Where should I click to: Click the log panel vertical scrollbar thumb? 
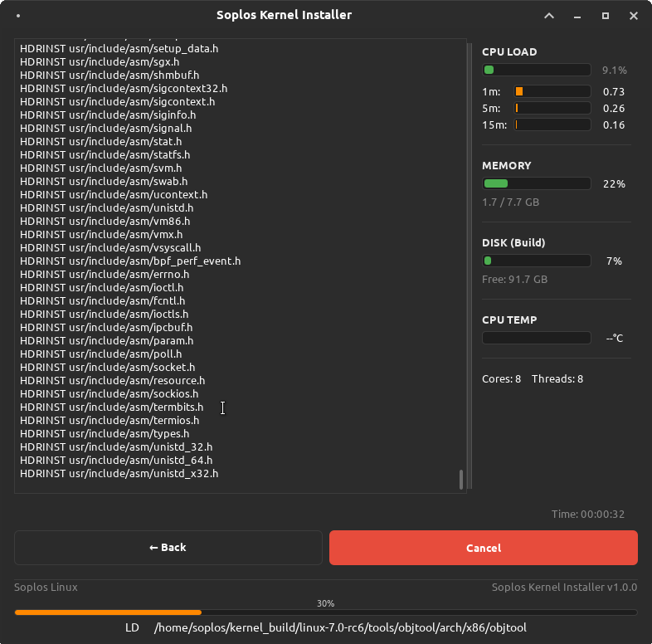[x=460, y=479]
